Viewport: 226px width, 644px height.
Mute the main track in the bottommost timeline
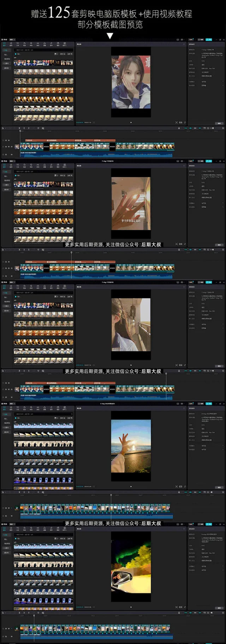(12, 628)
